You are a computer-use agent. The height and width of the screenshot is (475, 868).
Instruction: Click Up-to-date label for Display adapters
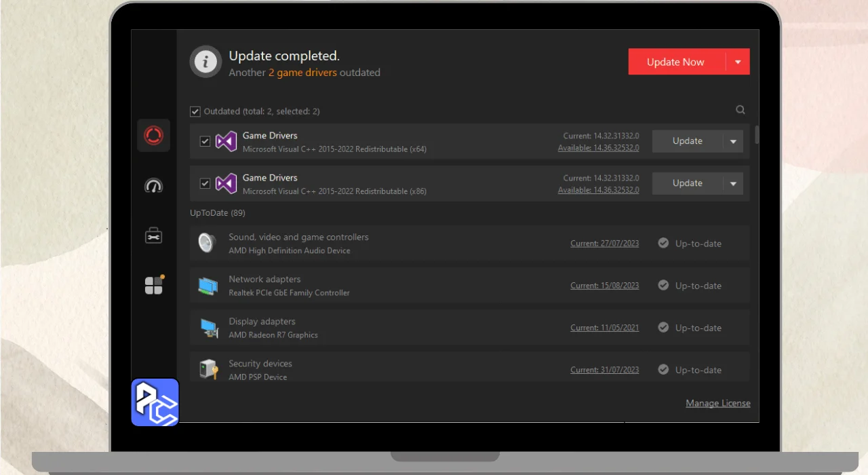click(698, 328)
